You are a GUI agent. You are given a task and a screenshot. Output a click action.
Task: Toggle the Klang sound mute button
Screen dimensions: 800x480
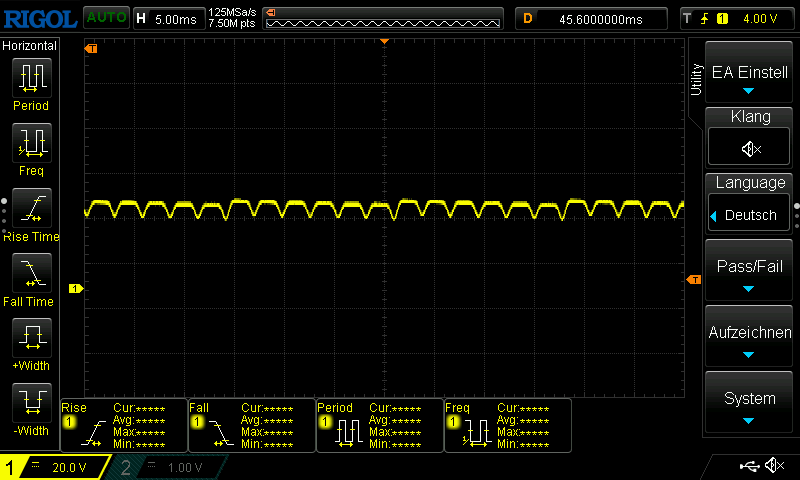pos(750,148)
